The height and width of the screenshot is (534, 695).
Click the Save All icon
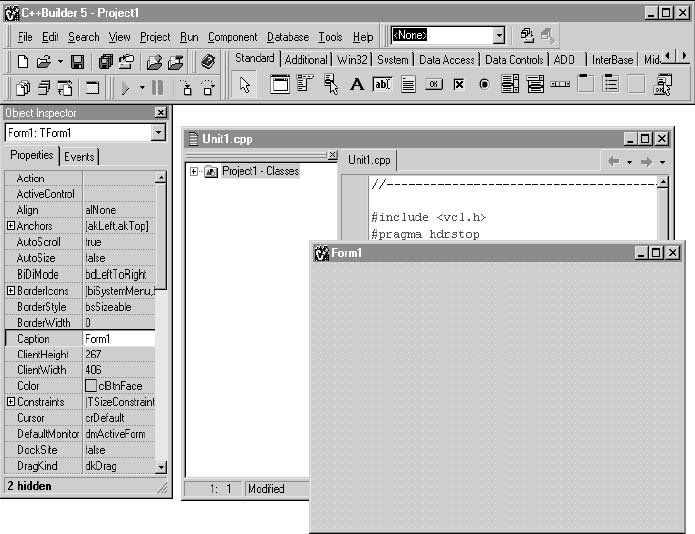tap(105, 62)
